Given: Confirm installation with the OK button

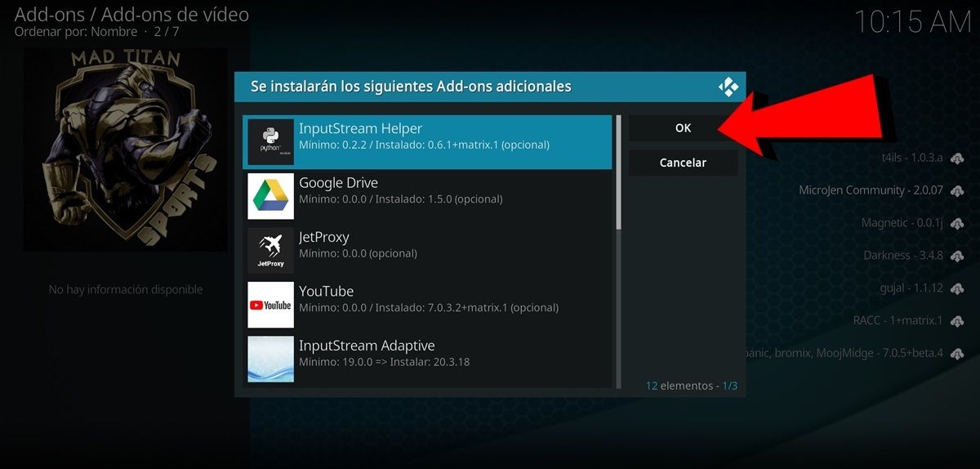Looking at the screenshot, I should tap(683, 128).
